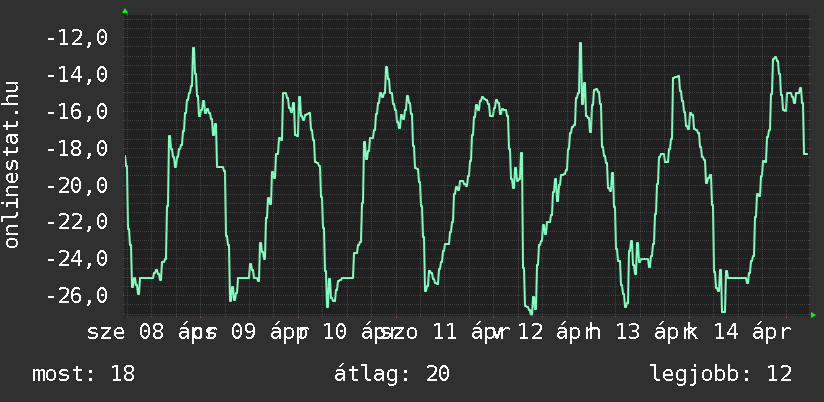Pick the -20,0 Y-axis label
The width and height of the screenshot is (824, 402).
tap(76, 186)
